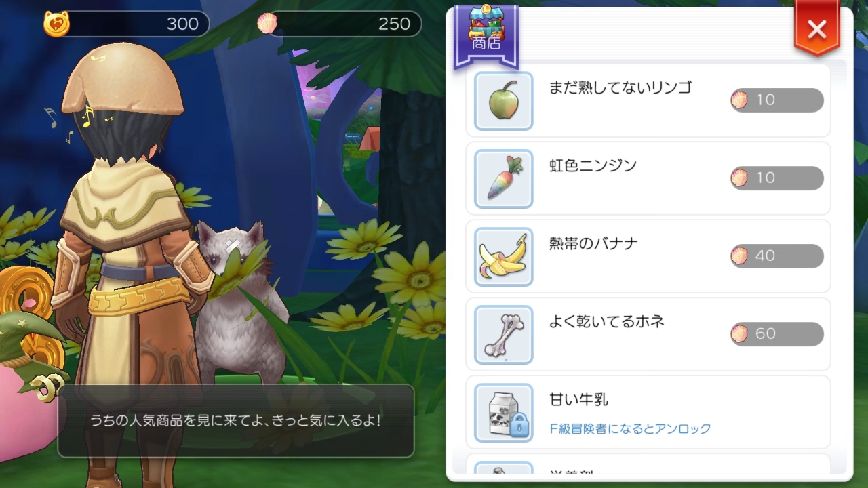Image resolution: width=868 pixels, height=488 pixels.
Task: Choose the dried bone item icon
Action: (503, 334)
